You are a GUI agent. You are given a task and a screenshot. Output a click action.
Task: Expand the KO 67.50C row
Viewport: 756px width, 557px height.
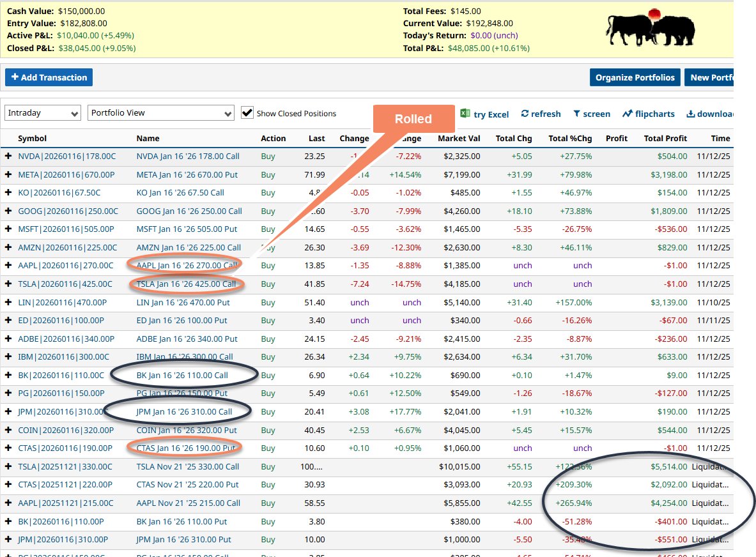[8, 192]
